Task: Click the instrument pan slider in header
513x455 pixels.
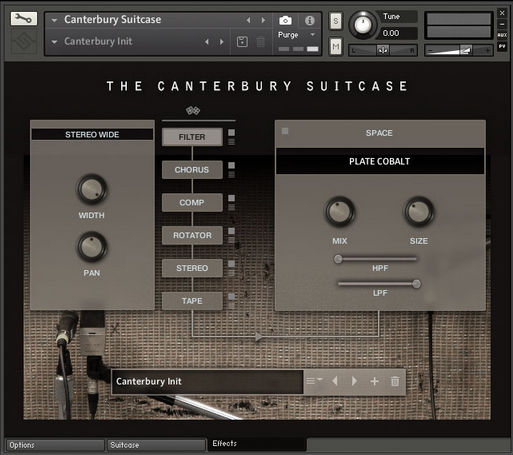Action: 383,50
